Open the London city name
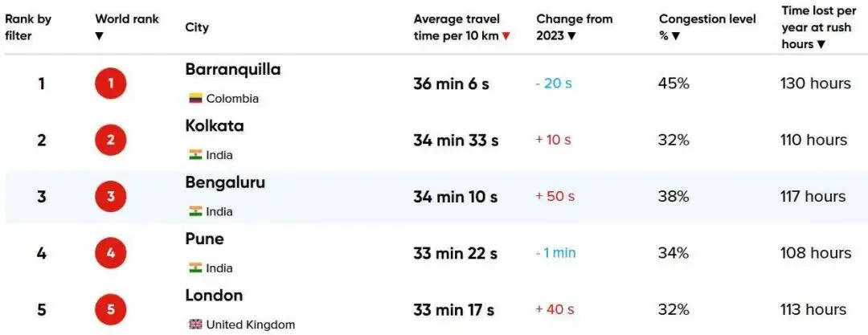 pyautogui.click(x=215, y=296)
